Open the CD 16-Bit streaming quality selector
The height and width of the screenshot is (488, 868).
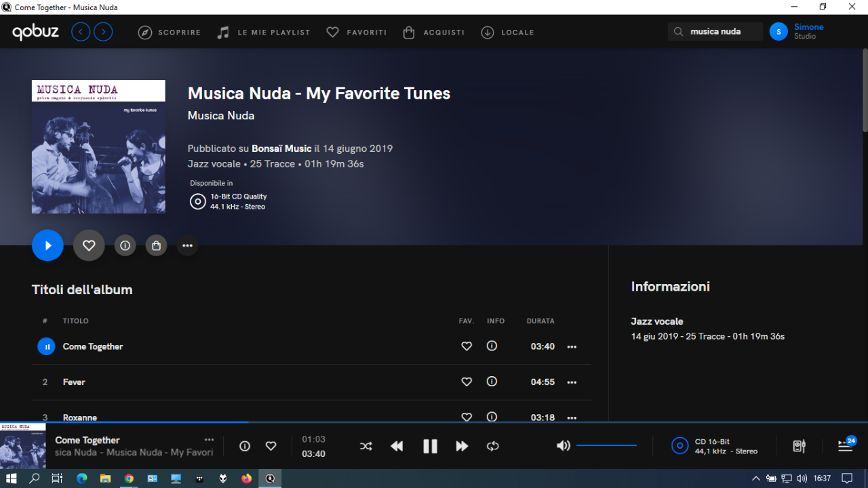pos(714,446)
